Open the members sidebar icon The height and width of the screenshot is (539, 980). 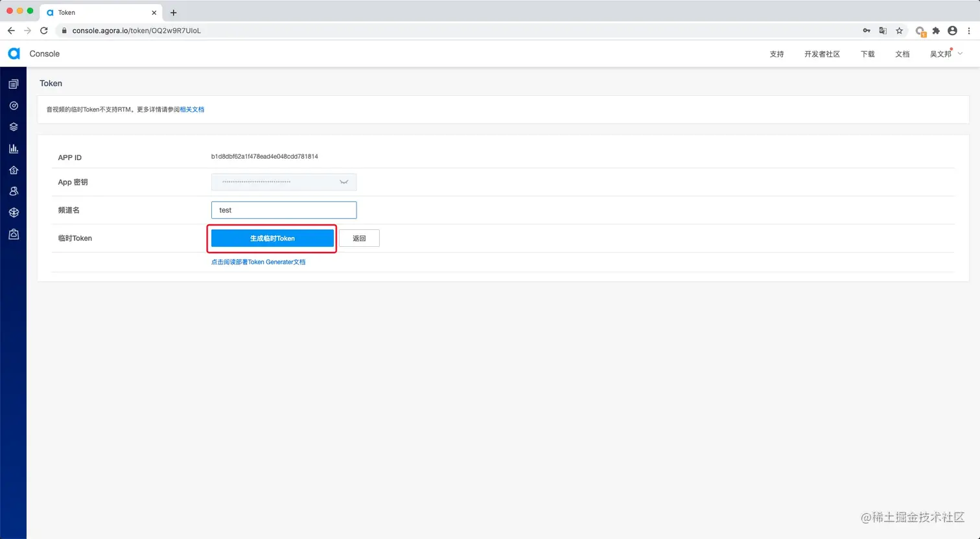14,191
